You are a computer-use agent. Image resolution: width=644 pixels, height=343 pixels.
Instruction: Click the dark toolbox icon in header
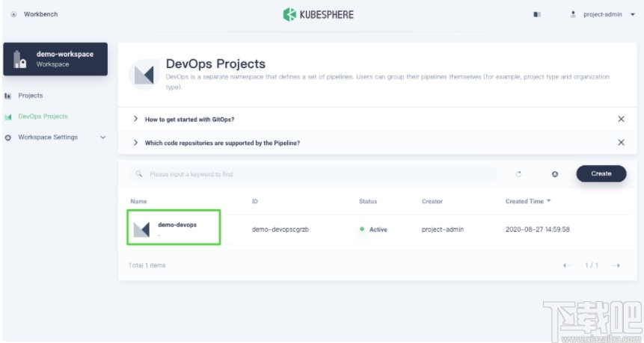pos(537,14)
